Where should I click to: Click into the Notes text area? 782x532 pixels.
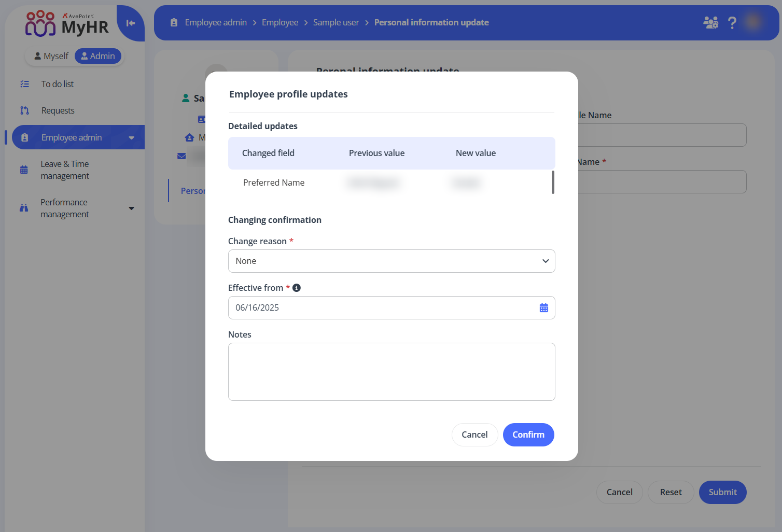[392, 372]
